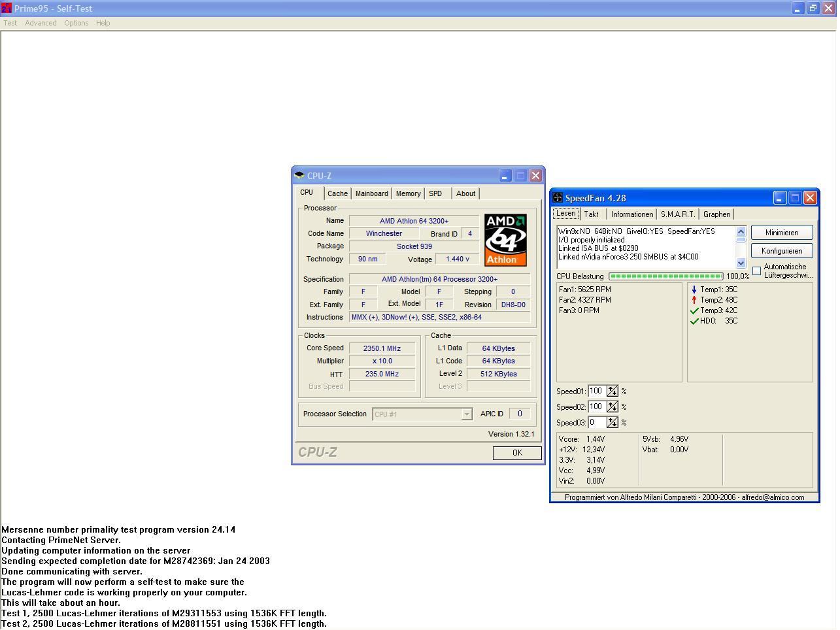This screenshot has width=840, height=630.
Task: Switch to the Cache tab in CPU-Z
Action: (x=337, y=193)
